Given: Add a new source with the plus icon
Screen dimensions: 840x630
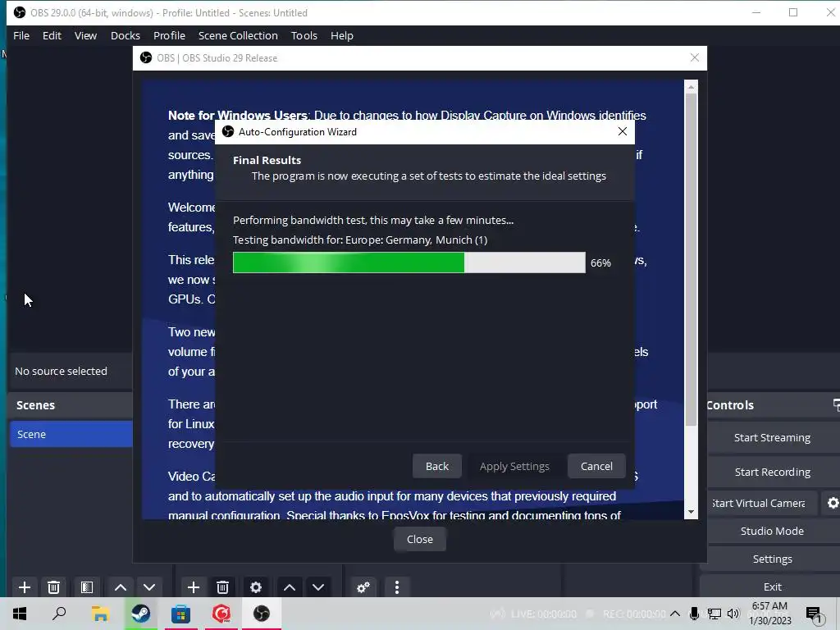Looking at the screenshot, I should coord(194,587).
